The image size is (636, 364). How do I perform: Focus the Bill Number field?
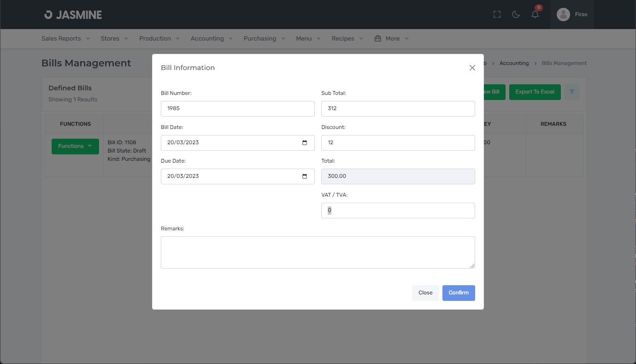(237, 109)
